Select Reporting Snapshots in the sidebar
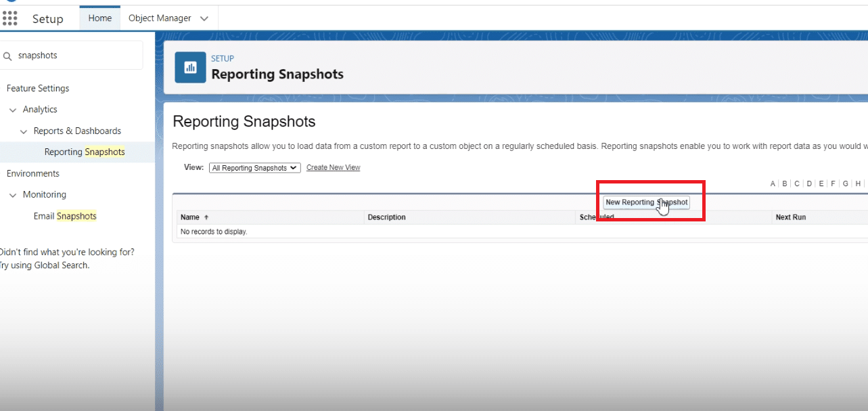 (85, 152)
